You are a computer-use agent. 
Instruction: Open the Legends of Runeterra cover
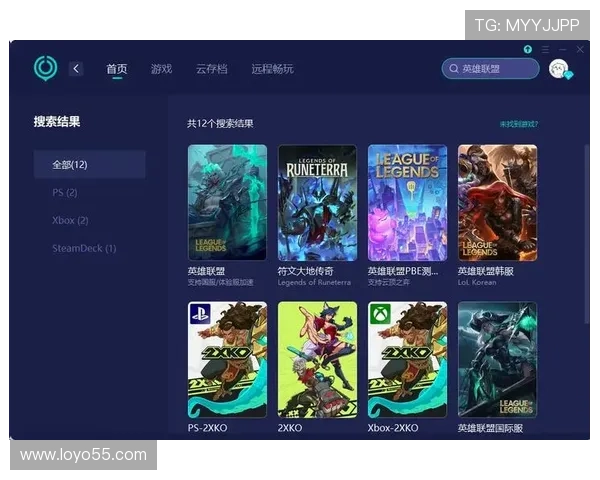[318, 202]
